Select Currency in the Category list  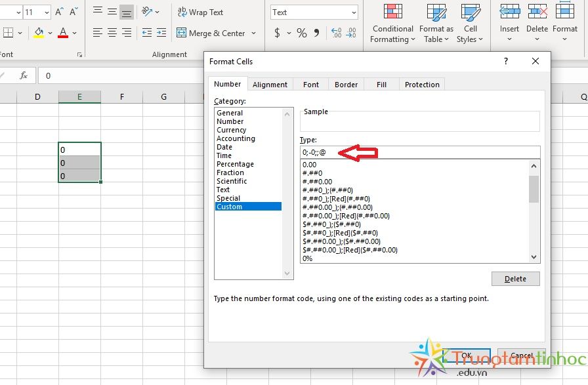[x=231, y=130]
